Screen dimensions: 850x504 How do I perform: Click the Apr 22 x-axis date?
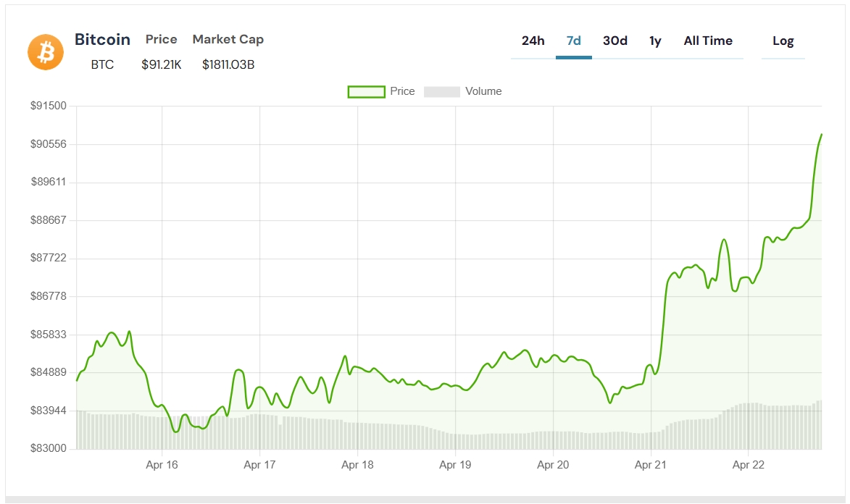tap(749, 465)
